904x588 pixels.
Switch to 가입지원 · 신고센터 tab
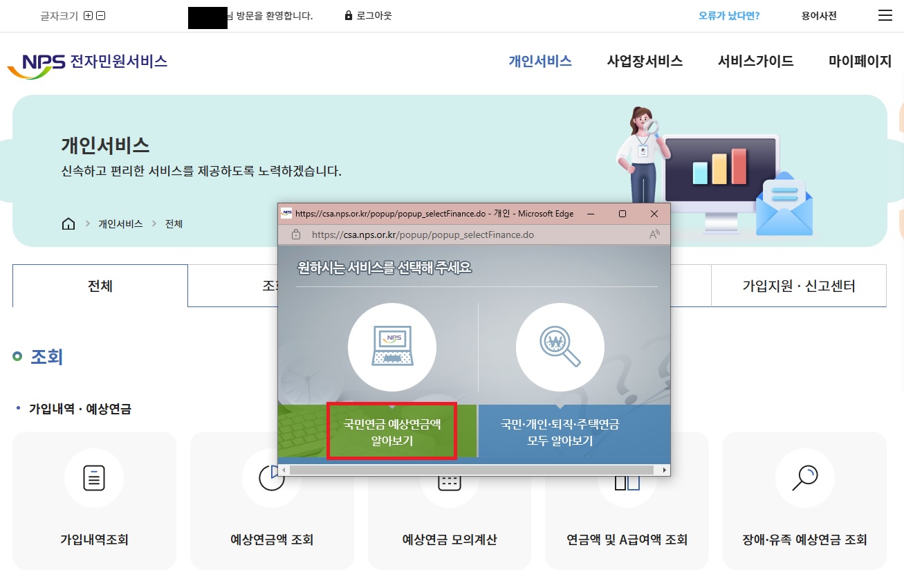pyautogui.click(x=799, y=286)
